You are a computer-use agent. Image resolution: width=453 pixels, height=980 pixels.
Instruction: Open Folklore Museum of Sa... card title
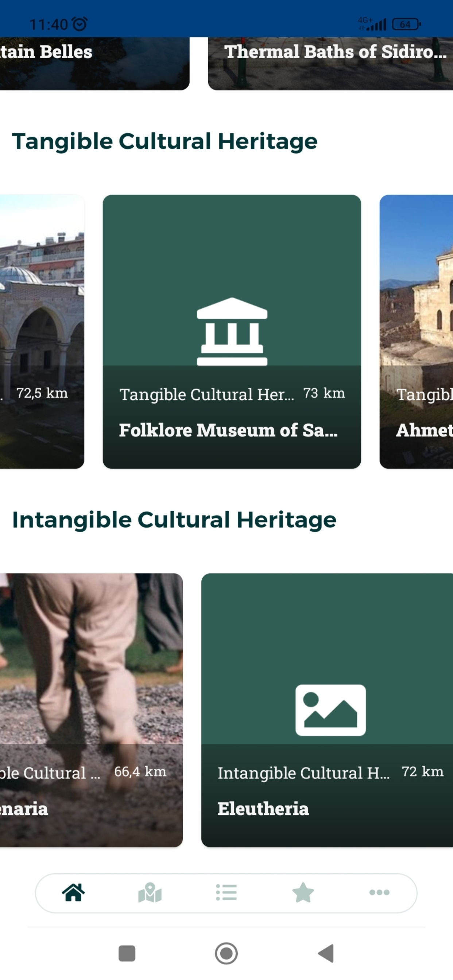(228, 430)
